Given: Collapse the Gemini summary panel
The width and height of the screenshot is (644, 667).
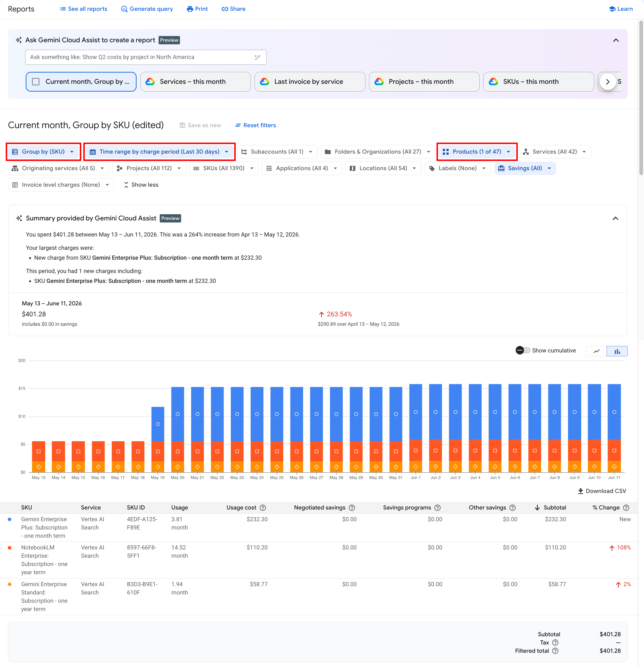Looking at the screenshot, I should [615, 218].
